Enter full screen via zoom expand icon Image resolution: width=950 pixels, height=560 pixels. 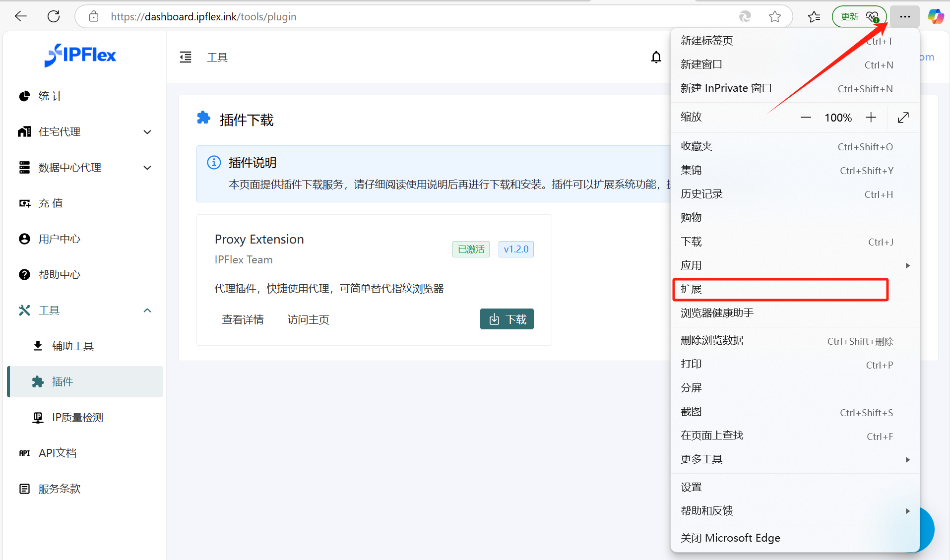point(903,118)
